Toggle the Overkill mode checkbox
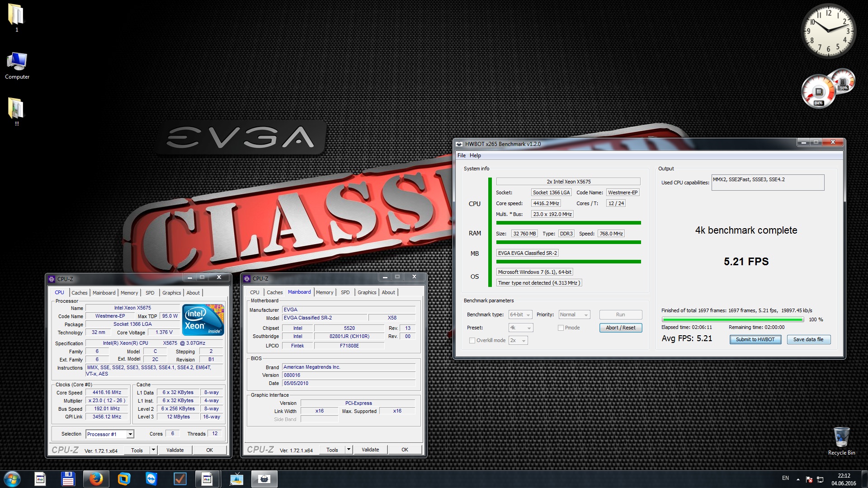This screenshot has width=868, height=488. (472, 340)
